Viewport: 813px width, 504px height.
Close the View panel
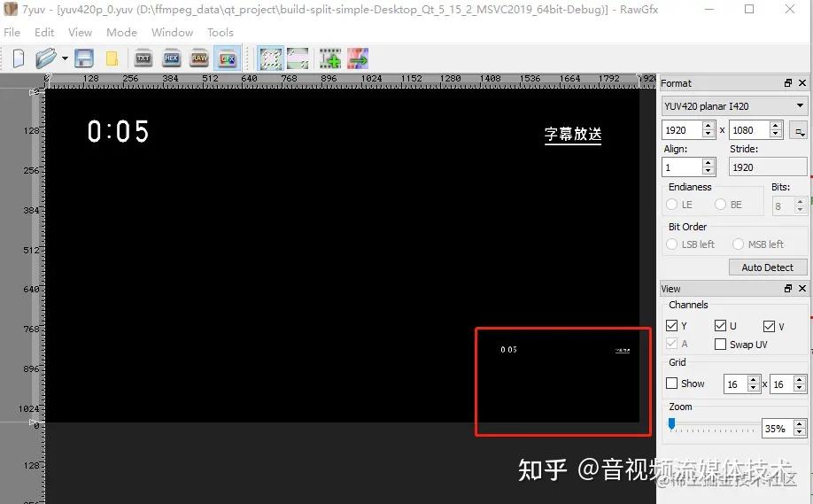pos(802,288)
